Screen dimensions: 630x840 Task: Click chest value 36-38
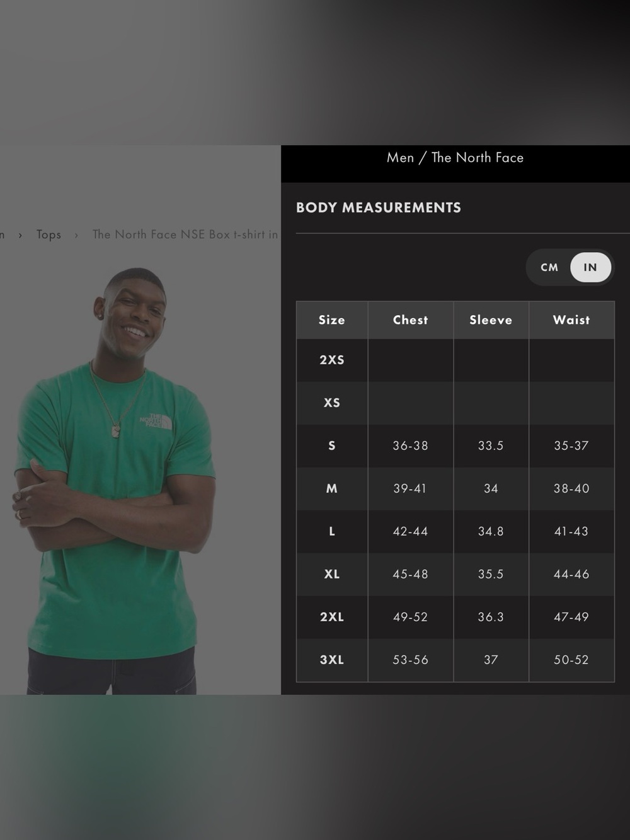[x=411, y=446]
